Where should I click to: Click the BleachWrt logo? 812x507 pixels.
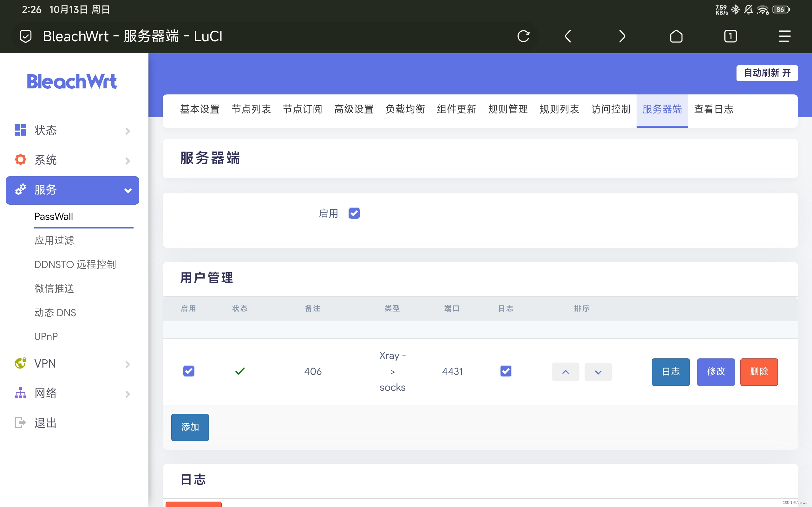coord(72,81)
